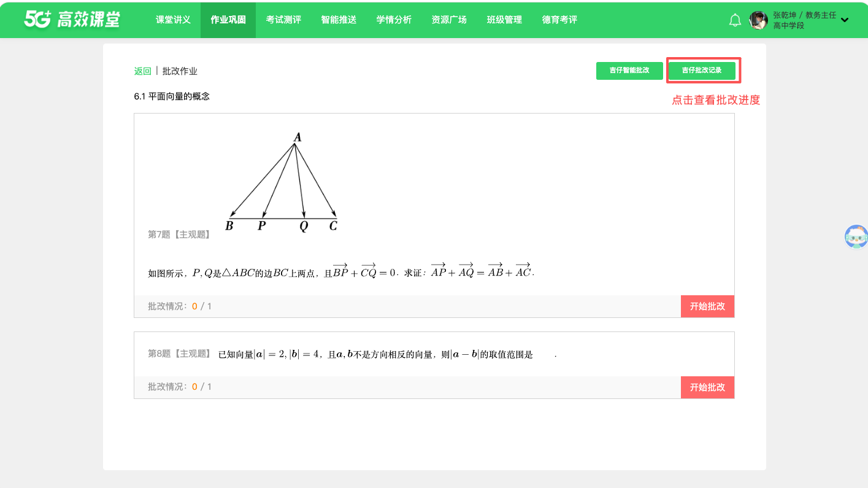Start grading question 7 with 开始批改

point(707,306)
